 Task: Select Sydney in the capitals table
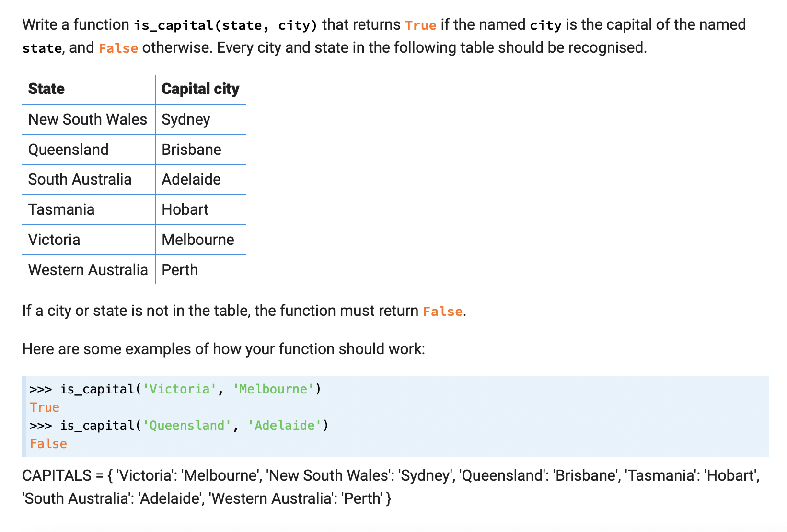[186, 119]
